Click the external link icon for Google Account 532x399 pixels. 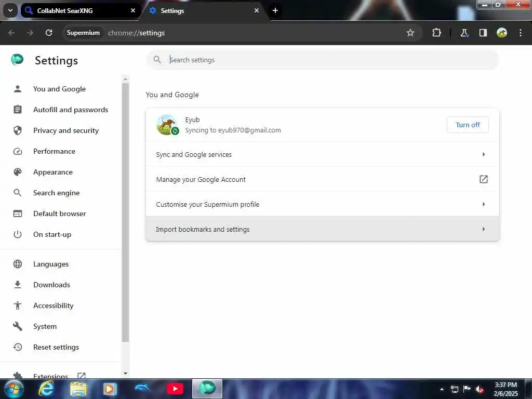click(x=484, y=179)
